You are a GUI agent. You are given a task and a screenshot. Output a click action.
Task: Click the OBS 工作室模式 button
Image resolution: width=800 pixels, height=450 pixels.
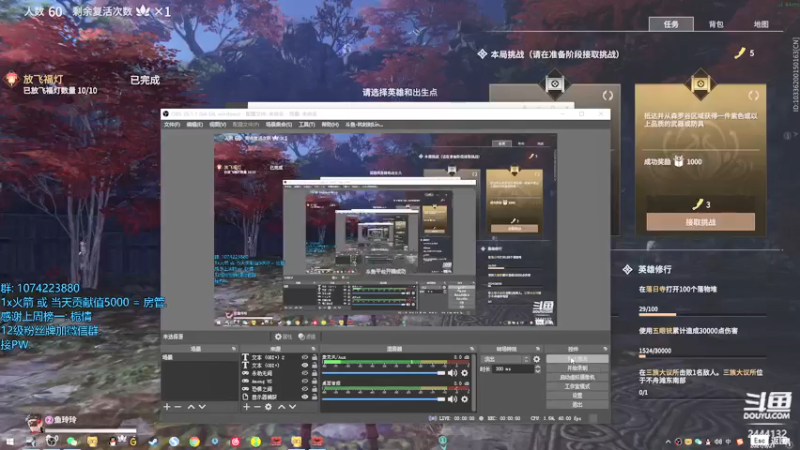coord(577,386)
